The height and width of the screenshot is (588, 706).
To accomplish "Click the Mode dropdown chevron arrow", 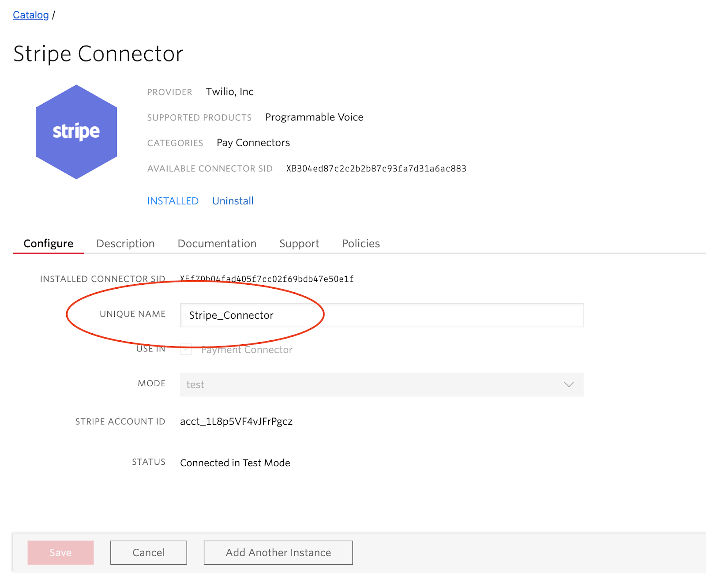I will pyautogui.click(x=569, y=384).
